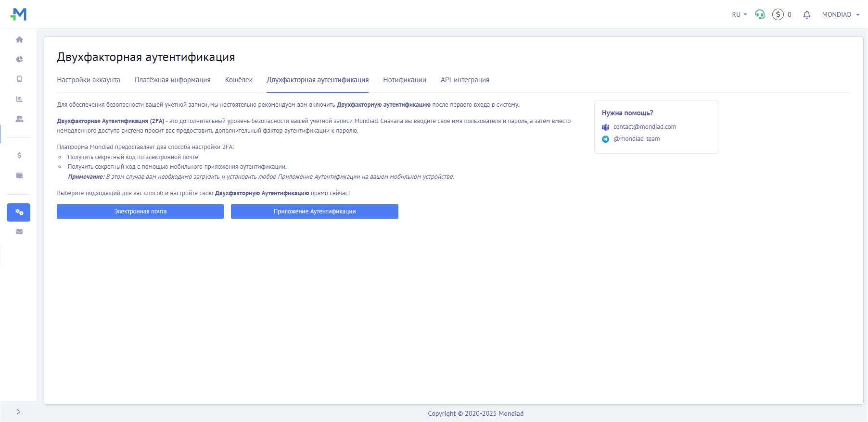The height and width of the screenshot is (422, 868).
Task: Expand the sidebar with the bottom chevron
Action: (x=18, y=411)
